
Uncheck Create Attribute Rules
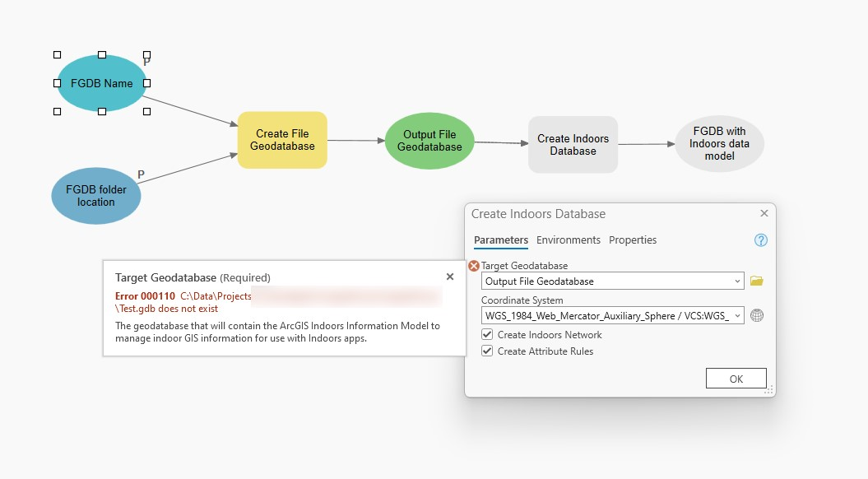tap(487, 351)
